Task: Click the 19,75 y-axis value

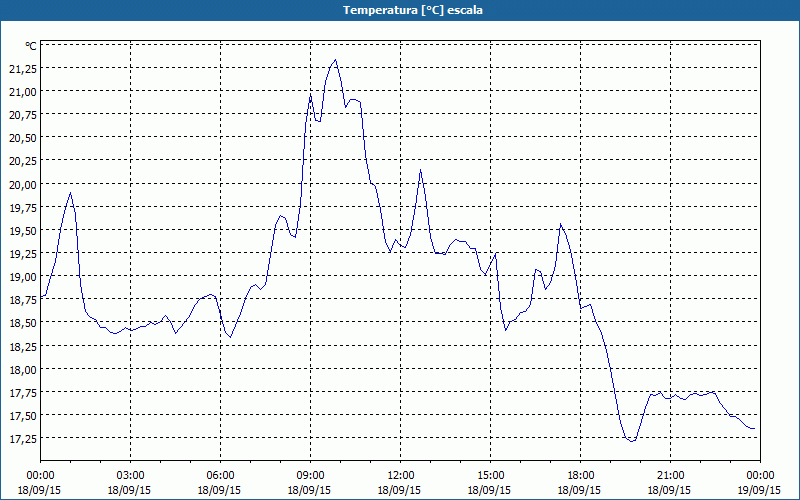Action: click(x=23, y=209)
